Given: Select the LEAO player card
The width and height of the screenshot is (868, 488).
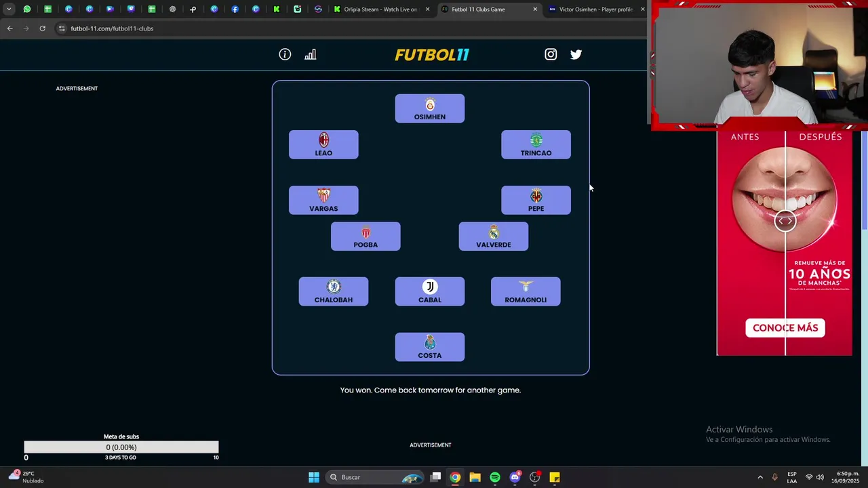Looking at the screenshot, I should coord(323,144).
